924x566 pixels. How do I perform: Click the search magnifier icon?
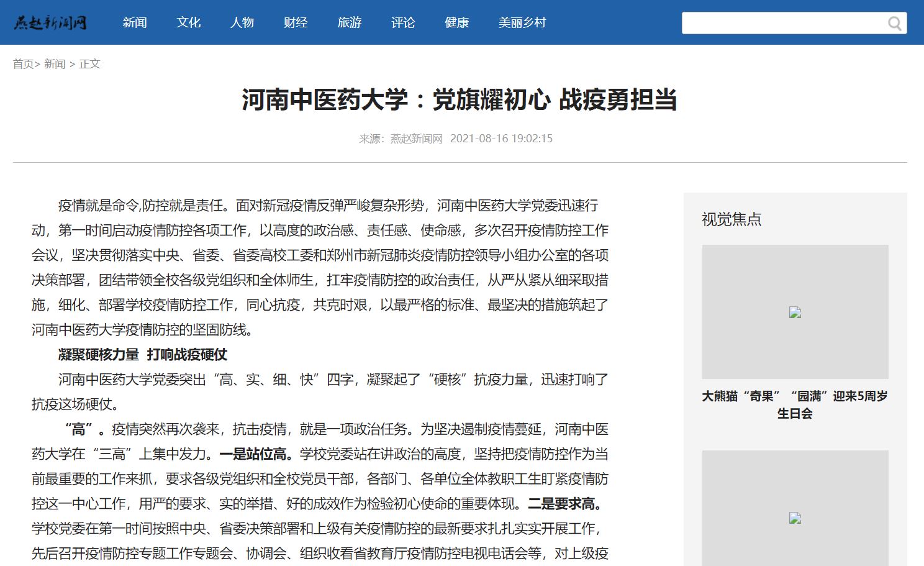pyautogui.click(x=894, y=24)
